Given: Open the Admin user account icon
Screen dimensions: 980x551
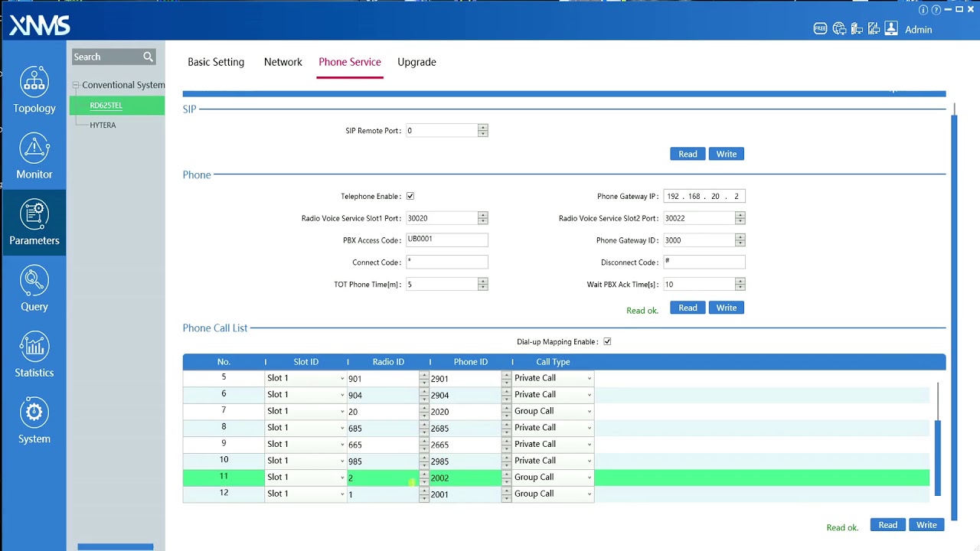Looking at the screenshot, I should (891, 29).
